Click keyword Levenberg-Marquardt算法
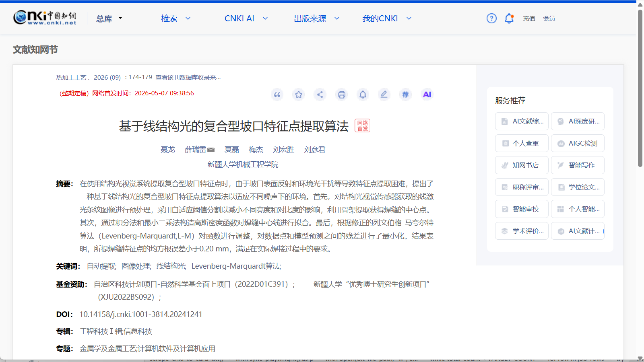The height and width of the screenshot is (362, 644). pos(236,266)
